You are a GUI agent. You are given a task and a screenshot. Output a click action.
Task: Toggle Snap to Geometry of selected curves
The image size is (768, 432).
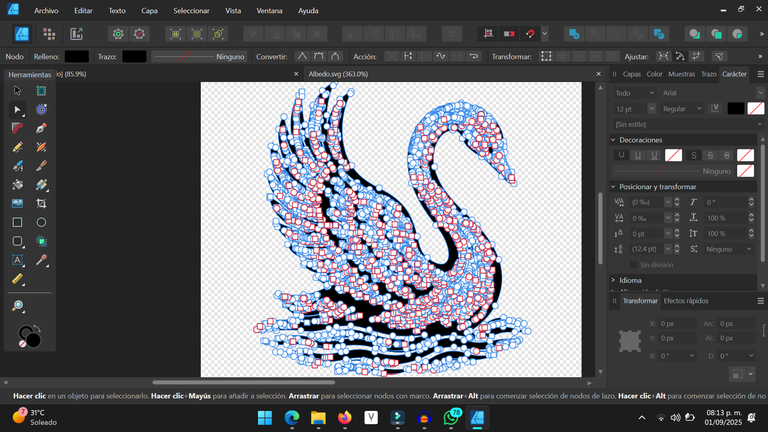coord(680,56)
